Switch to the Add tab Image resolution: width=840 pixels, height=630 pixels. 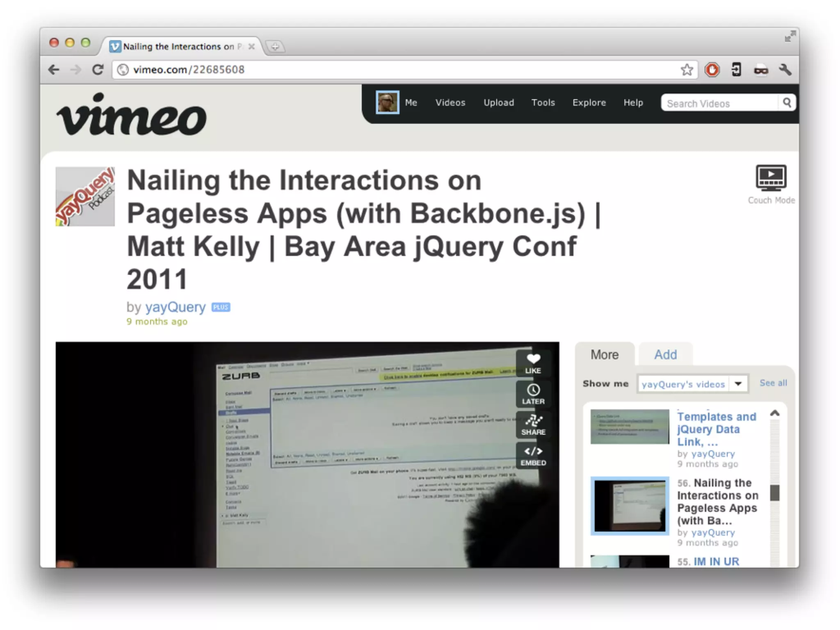point(665,354)
